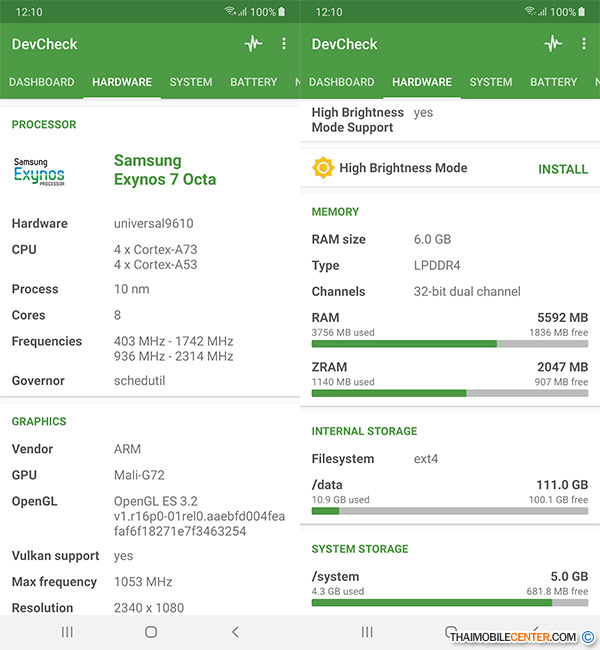Open the BATTERY tab on right screen

coord(553,82)
